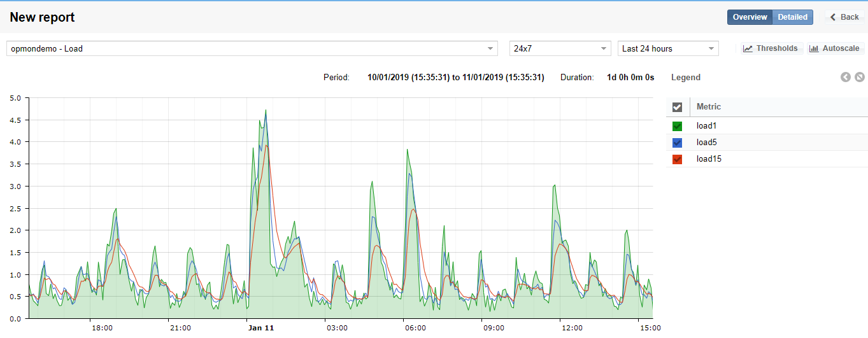Open the Last 24 hours dropdown
This screenshot has width=868, height=338.
668,48
